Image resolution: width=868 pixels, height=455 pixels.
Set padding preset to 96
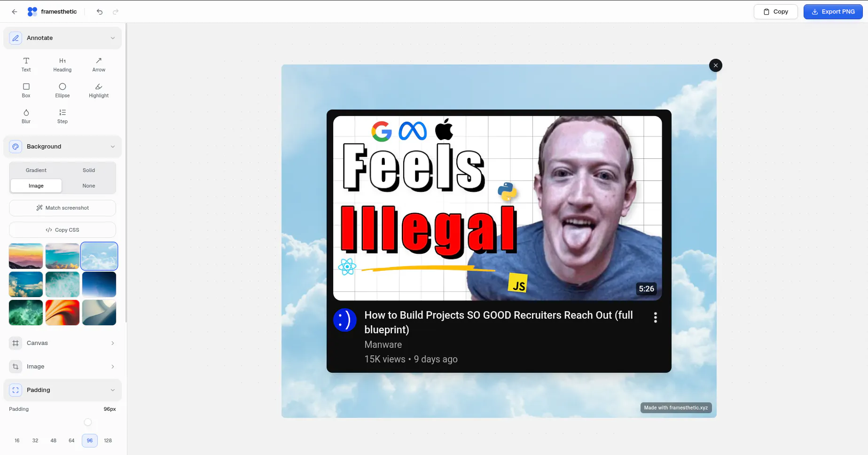[x=90, y=440]
